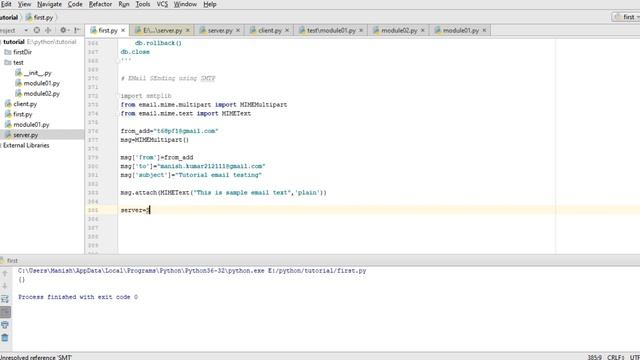Close the server.py editor tab
The image size is (640, 360).
click(x=238, y=30)
